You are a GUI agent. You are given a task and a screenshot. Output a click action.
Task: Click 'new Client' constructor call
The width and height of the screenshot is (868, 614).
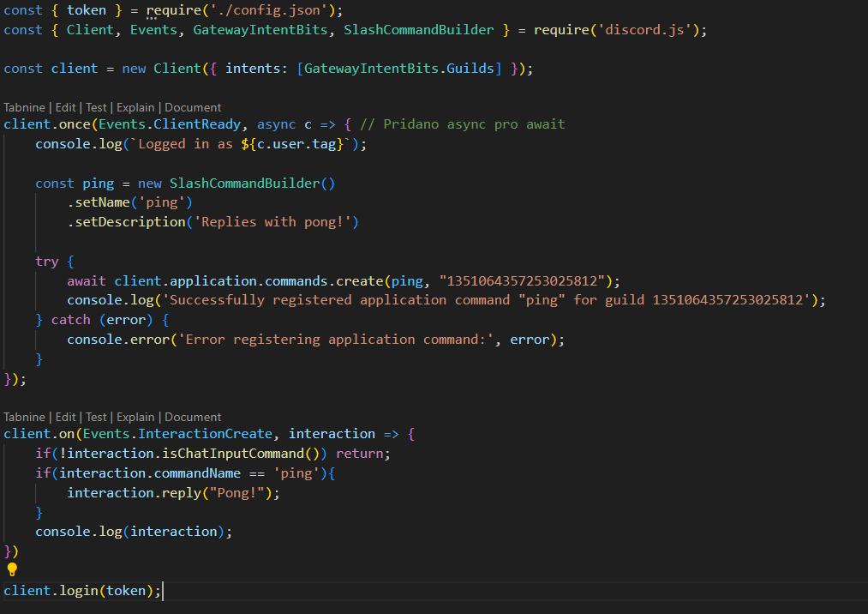point(162,69)
